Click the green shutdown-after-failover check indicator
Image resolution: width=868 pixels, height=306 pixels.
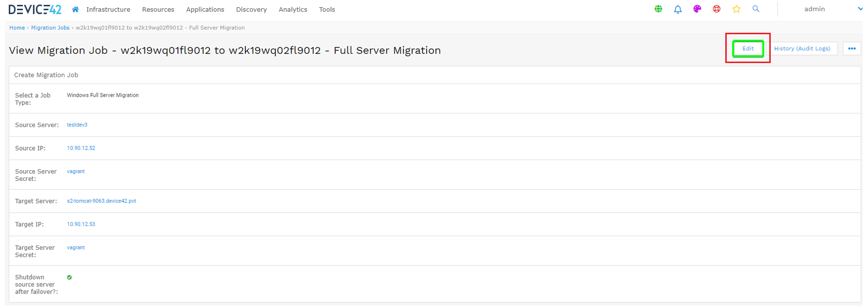click(x=69, y=277)
